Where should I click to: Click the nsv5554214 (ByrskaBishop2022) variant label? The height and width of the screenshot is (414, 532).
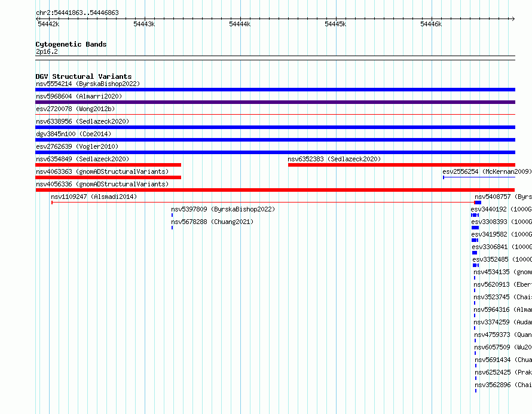[88, 84]
